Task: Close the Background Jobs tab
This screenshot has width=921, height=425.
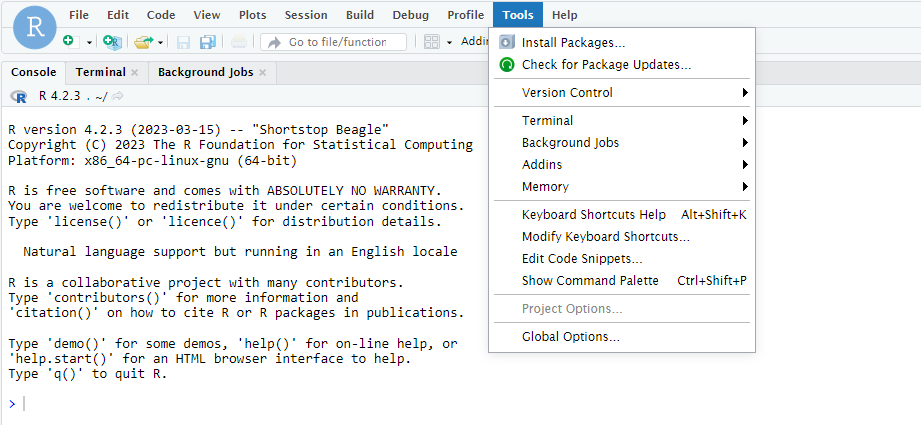Action: (263, 73)
